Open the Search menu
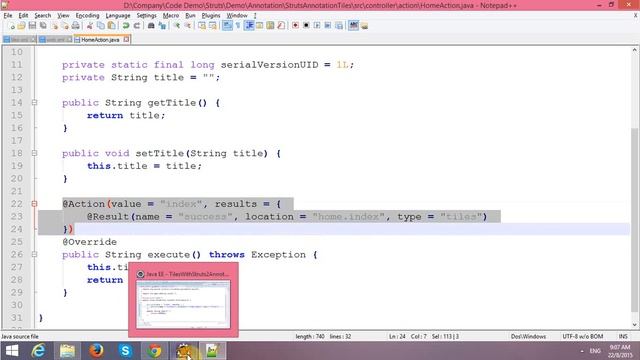Screen dimensions: 640x360 tap(43, 16)
